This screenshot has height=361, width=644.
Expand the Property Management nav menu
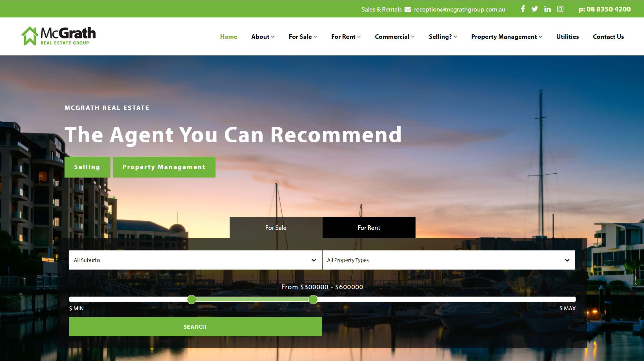point(506,37)
